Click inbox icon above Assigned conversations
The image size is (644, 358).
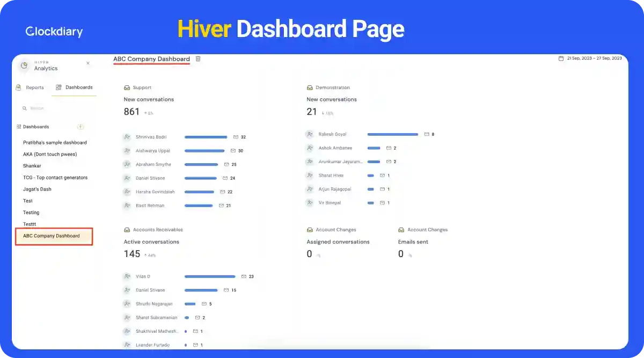coord(310,230)
